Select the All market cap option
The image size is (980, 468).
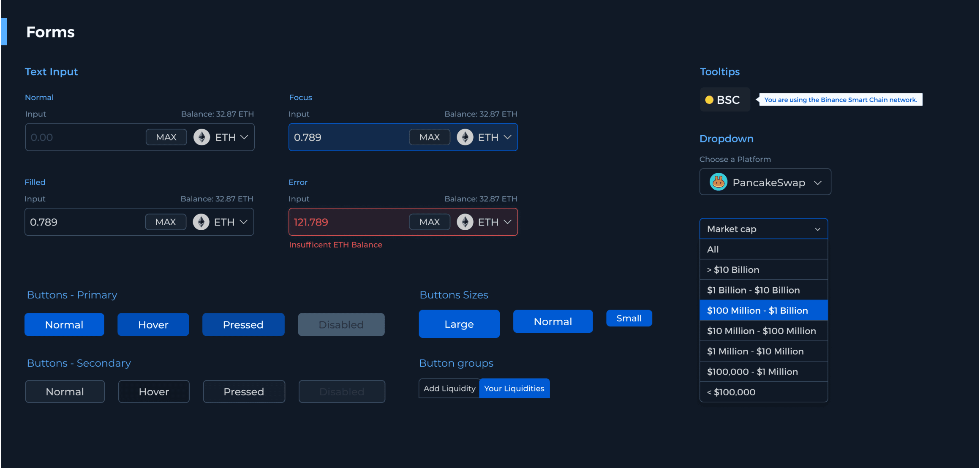tap(763, 249)
